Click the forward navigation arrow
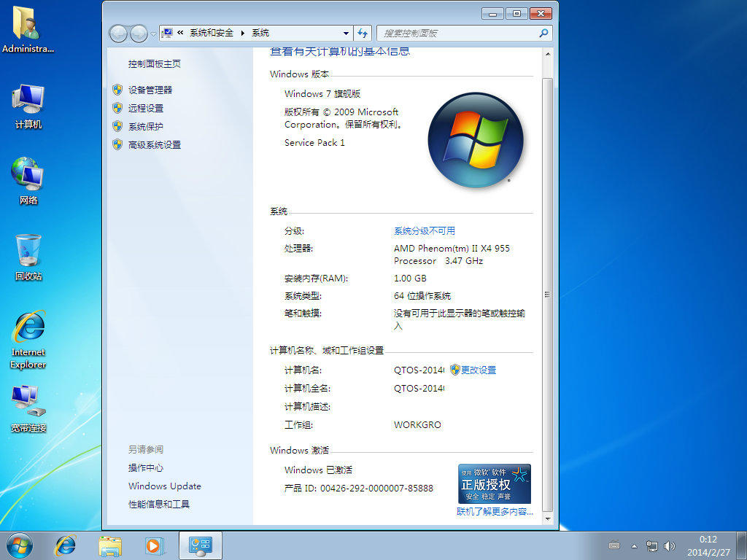747x560 pixels. point(139,34)
